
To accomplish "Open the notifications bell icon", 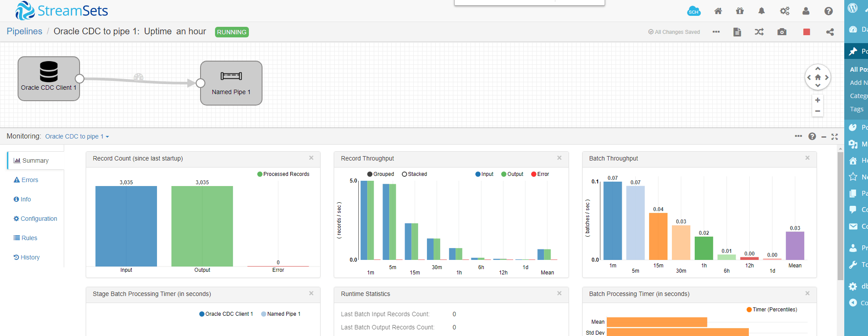I will coord(762,11).
